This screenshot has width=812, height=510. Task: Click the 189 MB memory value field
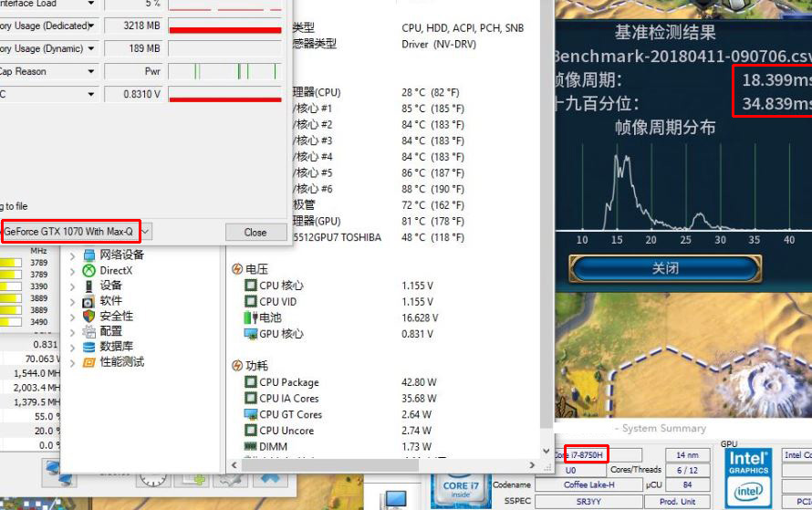point(133,48)
